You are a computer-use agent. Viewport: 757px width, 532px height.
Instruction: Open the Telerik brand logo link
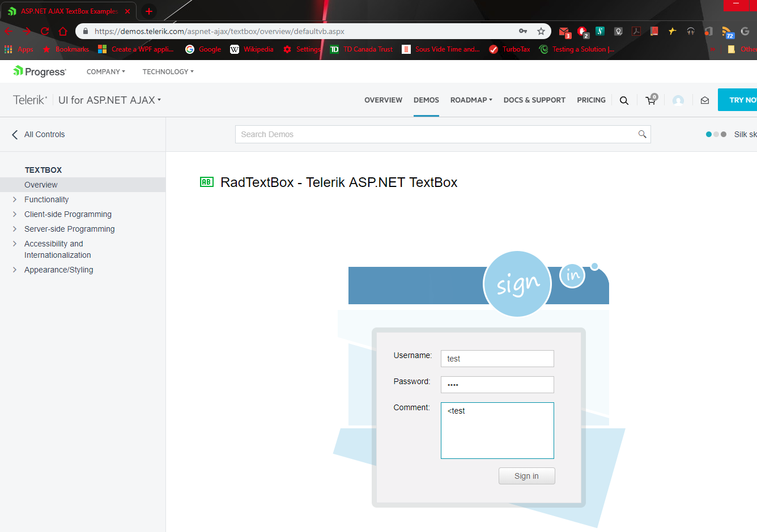pyautogui.click(x=30, y=100)
